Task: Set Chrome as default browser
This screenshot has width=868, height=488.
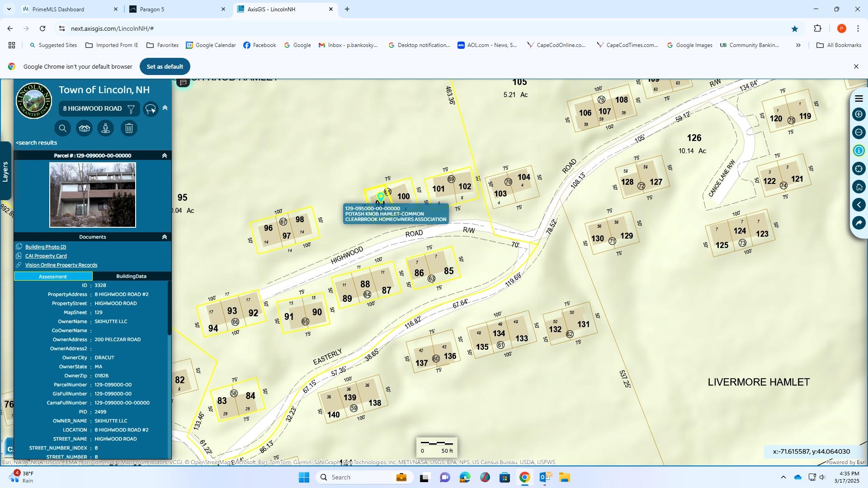Action: click(165, 66)
